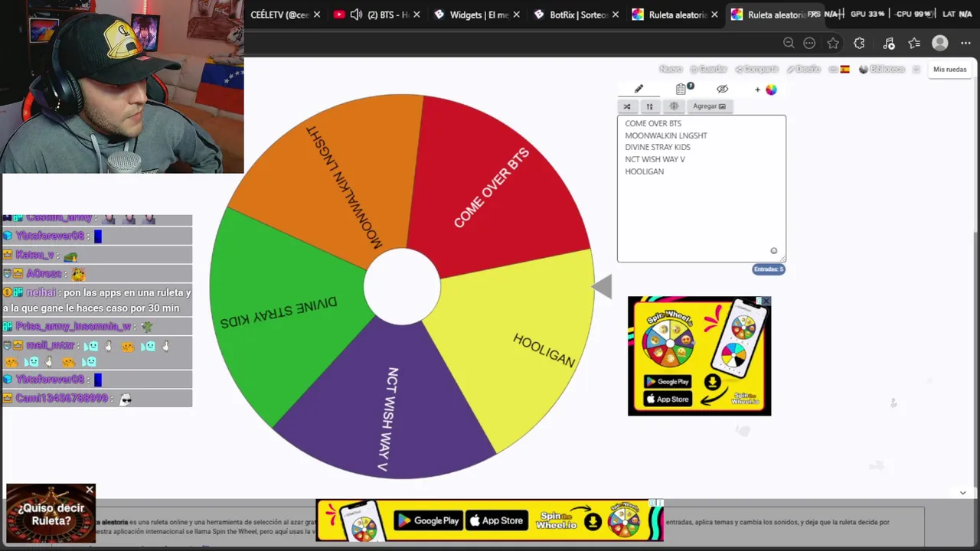The width and height of the screenshot is (980, 551).
Task: Add a new wheel with plus color icon
Action: pyautogui.click(x=766, y=90)
